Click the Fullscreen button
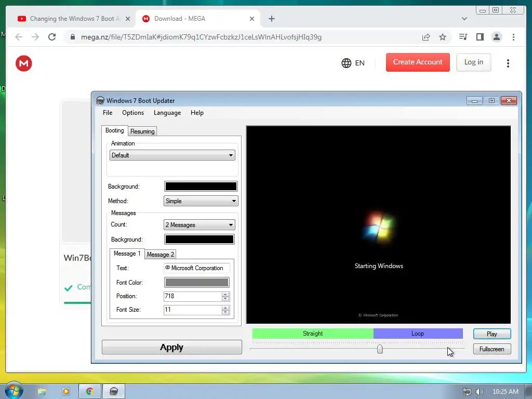The width and height of the screenshot is (532, 399). pos(492,349)
